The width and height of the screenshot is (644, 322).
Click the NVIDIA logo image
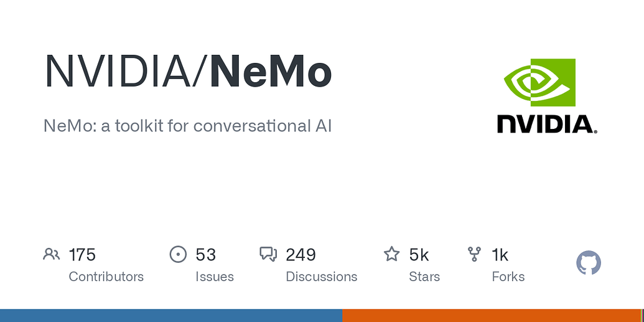[547, 96]
